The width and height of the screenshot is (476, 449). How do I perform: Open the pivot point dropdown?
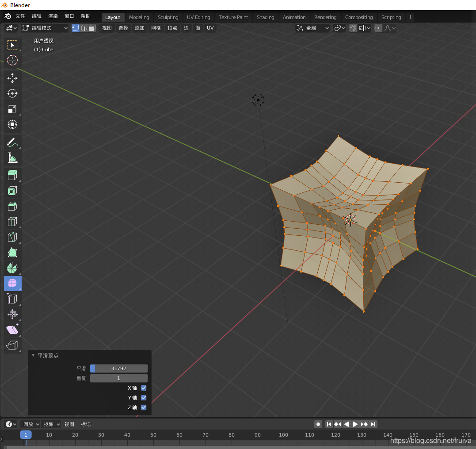point(339,28)
